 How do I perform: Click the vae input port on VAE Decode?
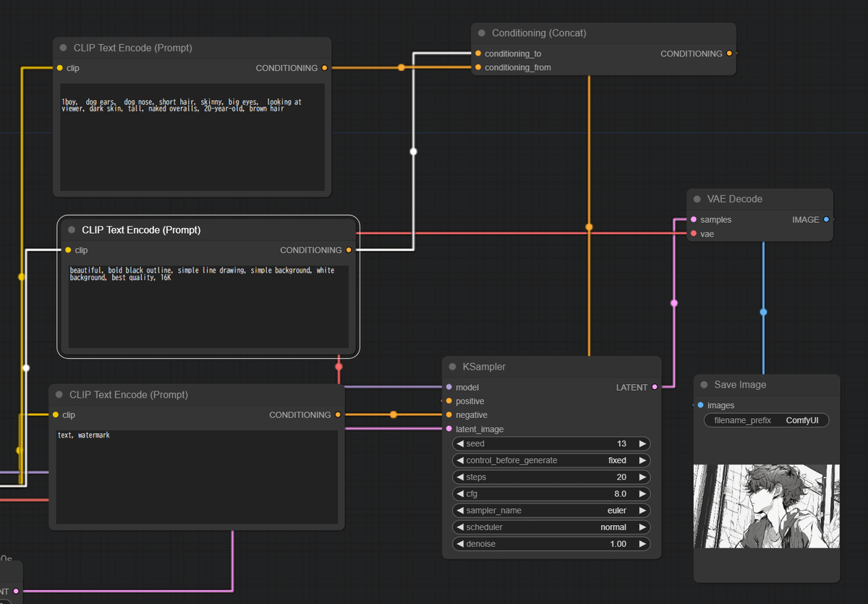[694, 234]
